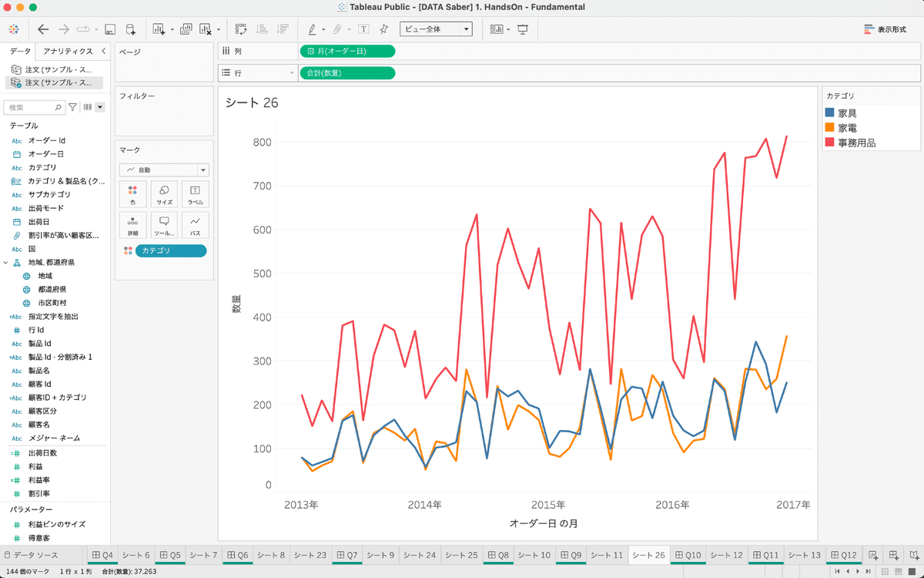Click the Size (サイズ) marks card button
Image resolution: width=924 pixels, height=578 pixels.
coord(164,194)
